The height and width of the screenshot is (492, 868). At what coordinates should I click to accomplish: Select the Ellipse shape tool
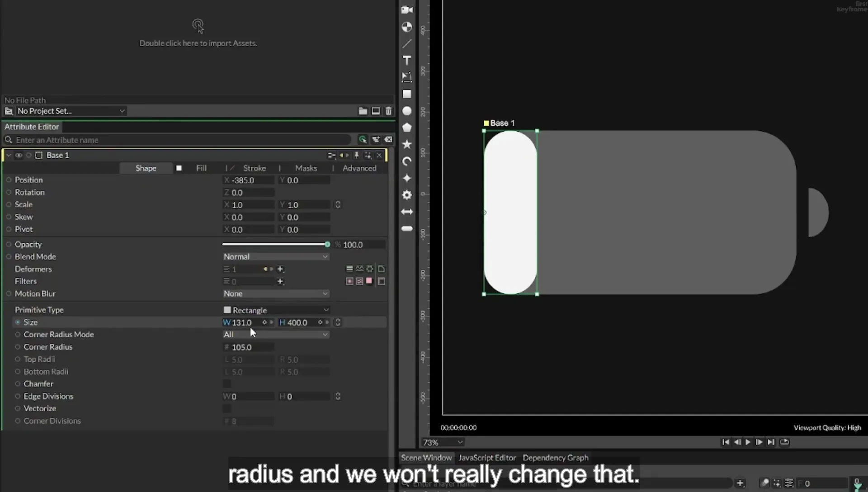coord(407,111)
